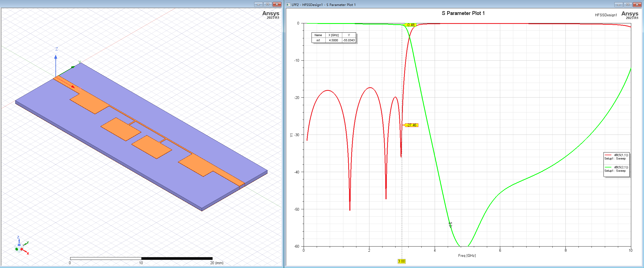Click the blue Z axis on orientation gizmo
This screenshot has width=644, height=268.
tap(19, 239)
